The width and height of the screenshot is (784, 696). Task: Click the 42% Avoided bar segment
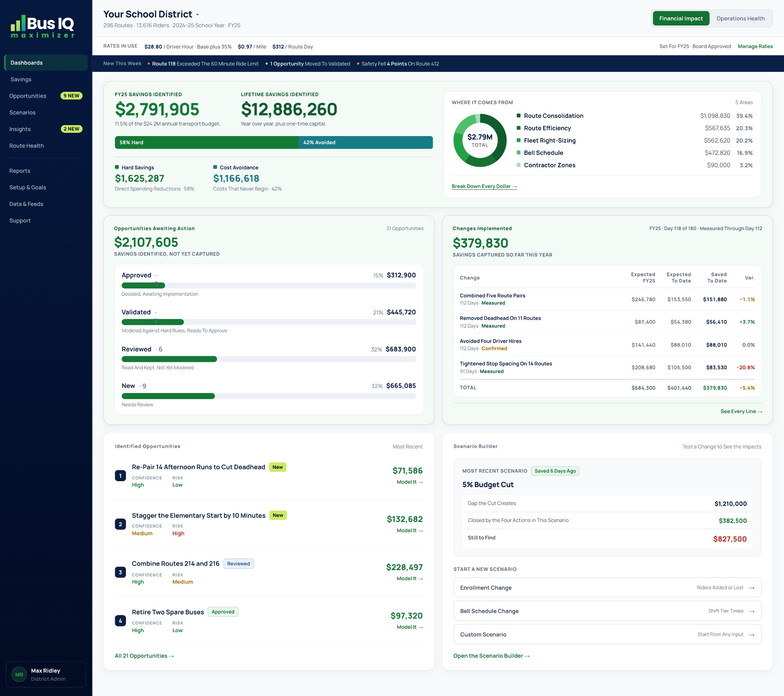(x=366, y=142)
